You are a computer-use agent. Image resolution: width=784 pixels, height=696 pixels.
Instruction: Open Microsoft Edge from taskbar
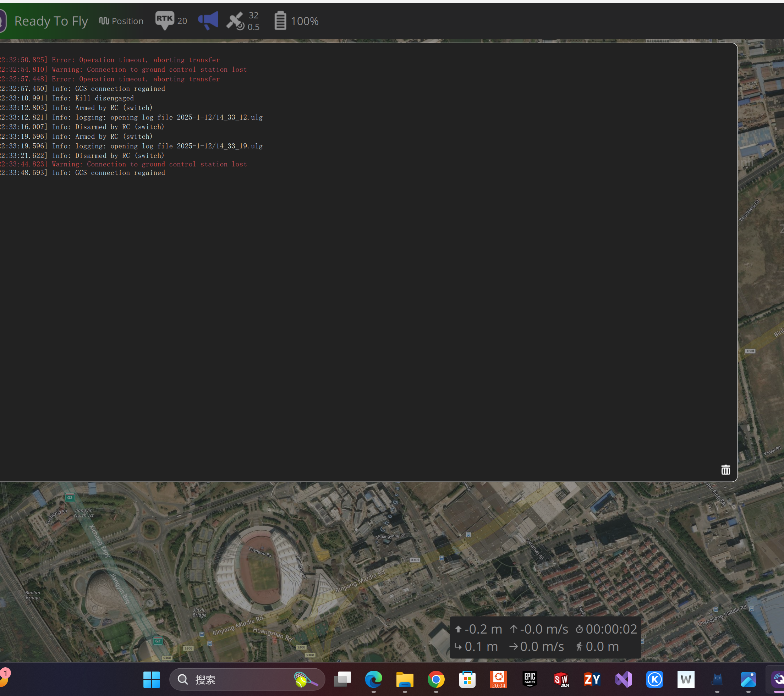373,680
